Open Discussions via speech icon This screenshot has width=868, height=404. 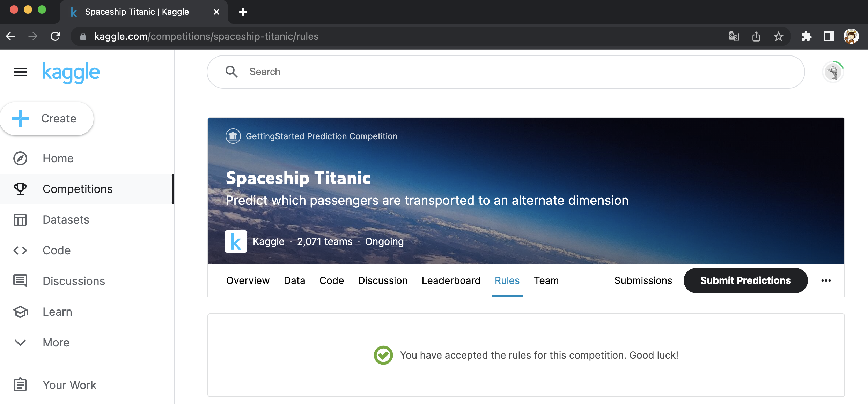pos(20,281)
